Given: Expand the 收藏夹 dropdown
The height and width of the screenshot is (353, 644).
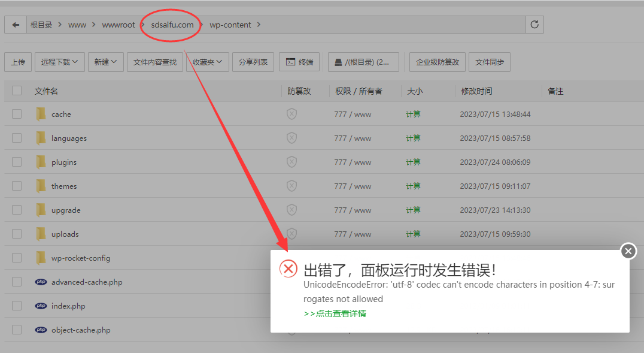Looking at the screenshot, I should pos(208,62).
